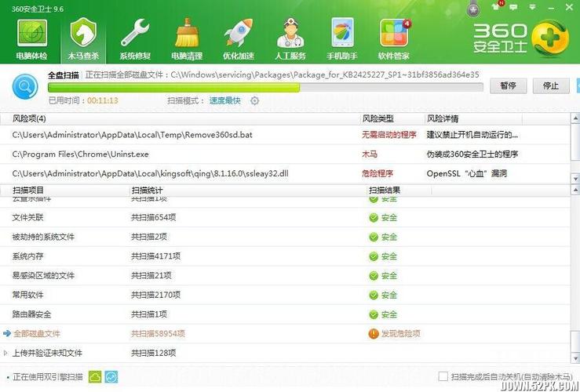Click the blue magnifier scan icon

tap(25, 86)
